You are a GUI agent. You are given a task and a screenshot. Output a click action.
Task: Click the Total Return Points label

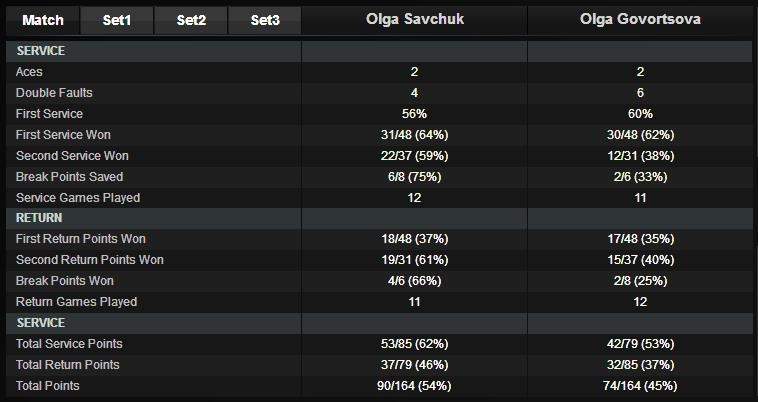click(x=68, y=365)
